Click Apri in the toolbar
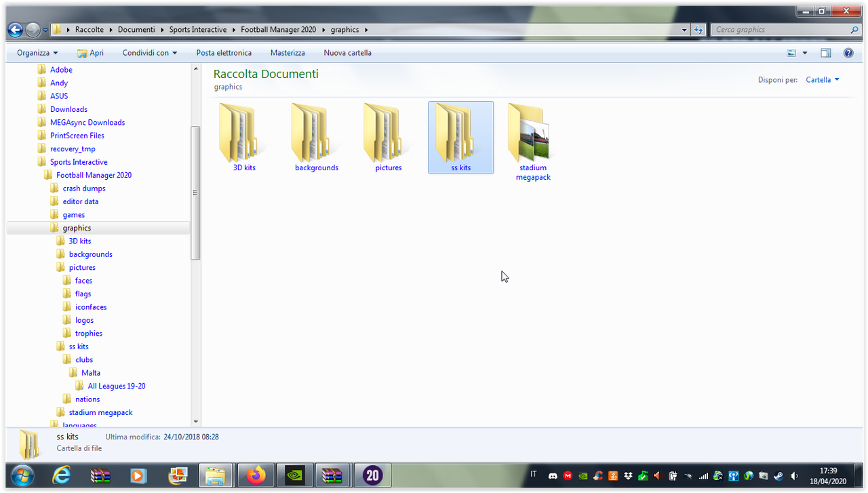The image size is (868, 493). 90,53
